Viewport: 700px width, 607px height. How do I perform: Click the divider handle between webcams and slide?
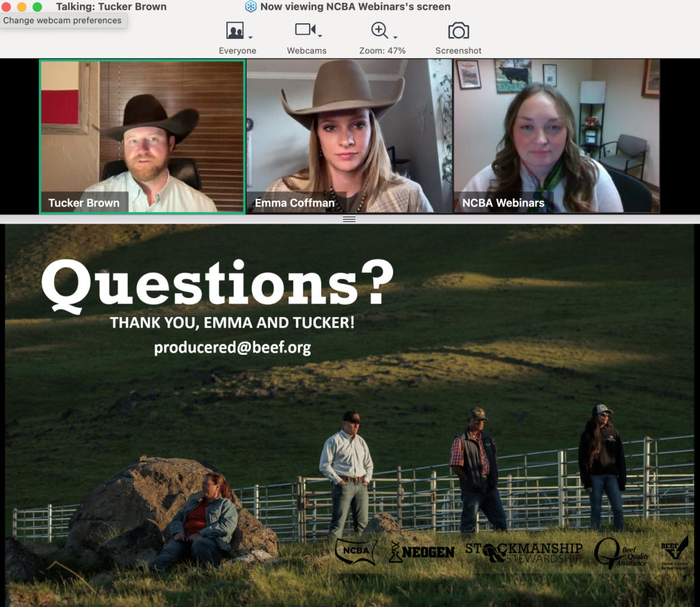349,219
